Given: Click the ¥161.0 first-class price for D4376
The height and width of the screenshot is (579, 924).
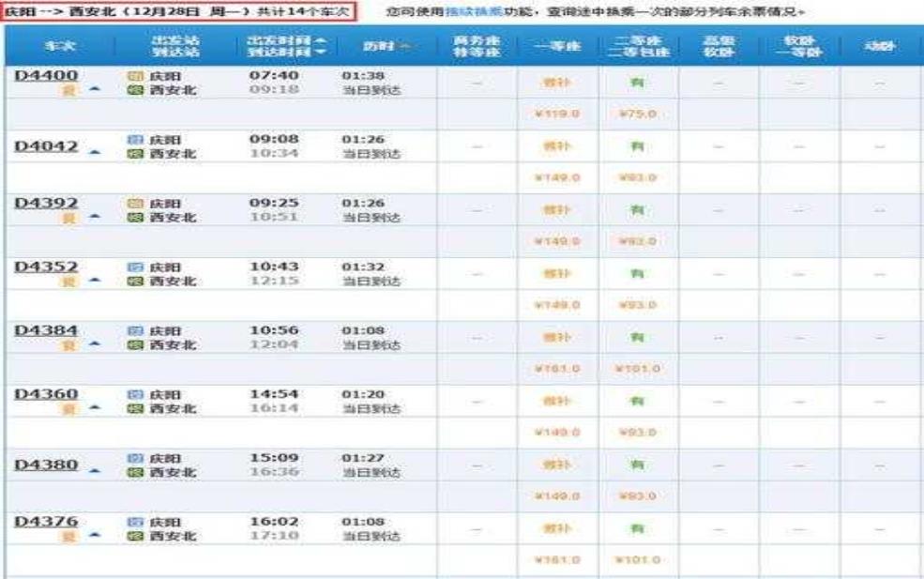Looking at the screenshot, I should tap(557, 560).
